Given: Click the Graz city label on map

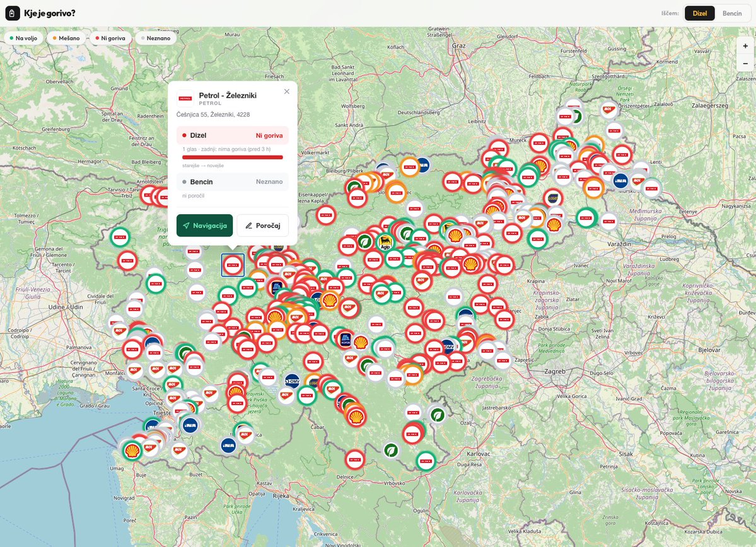Looking at the screenshot, I should point(459,46).
